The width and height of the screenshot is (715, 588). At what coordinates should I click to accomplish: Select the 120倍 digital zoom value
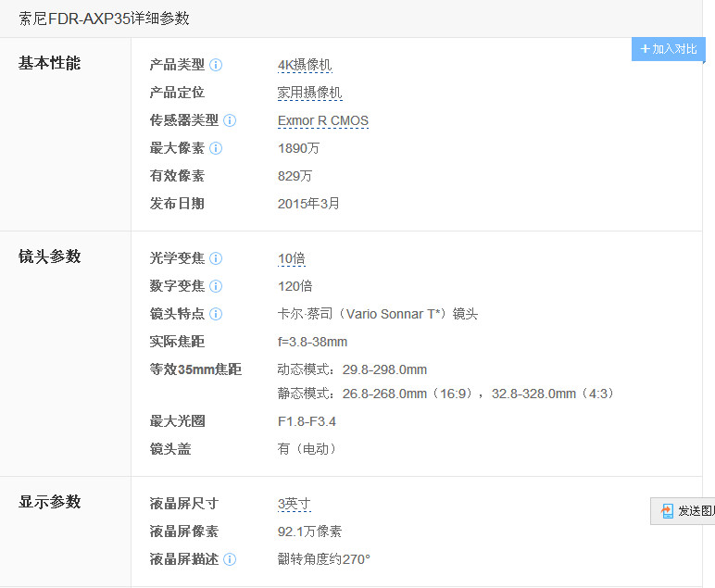point(295,286)
